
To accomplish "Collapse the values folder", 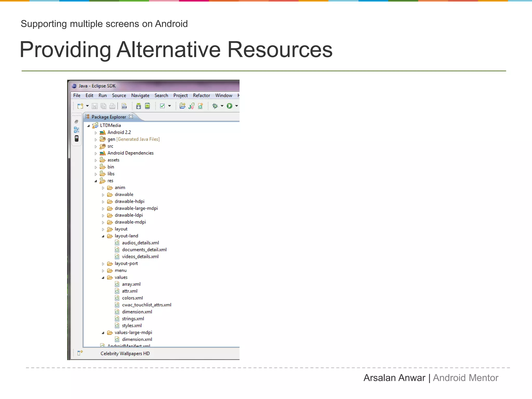I will pyautogui.click(x=103, y=278).
